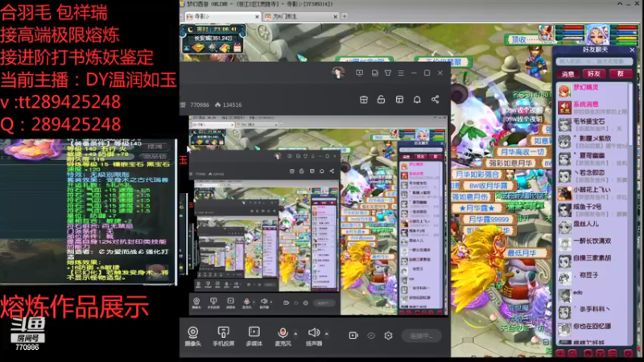
Task: Click the popularity flame count 134516
Action: coord(228,105)
